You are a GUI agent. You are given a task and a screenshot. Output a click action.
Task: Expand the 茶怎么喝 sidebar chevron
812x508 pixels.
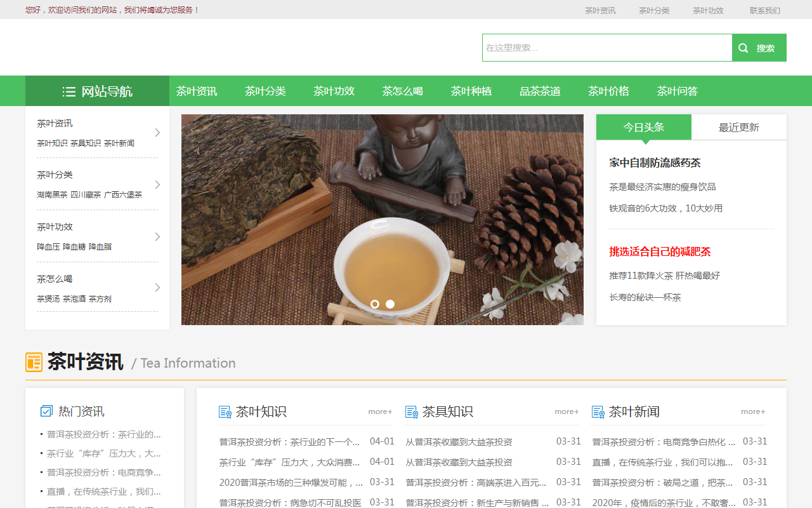157,288
